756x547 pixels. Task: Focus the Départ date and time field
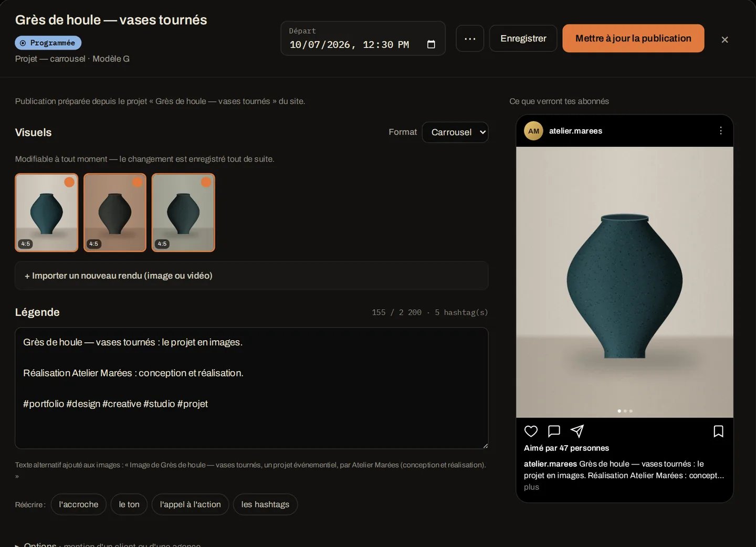pos(363,38)
